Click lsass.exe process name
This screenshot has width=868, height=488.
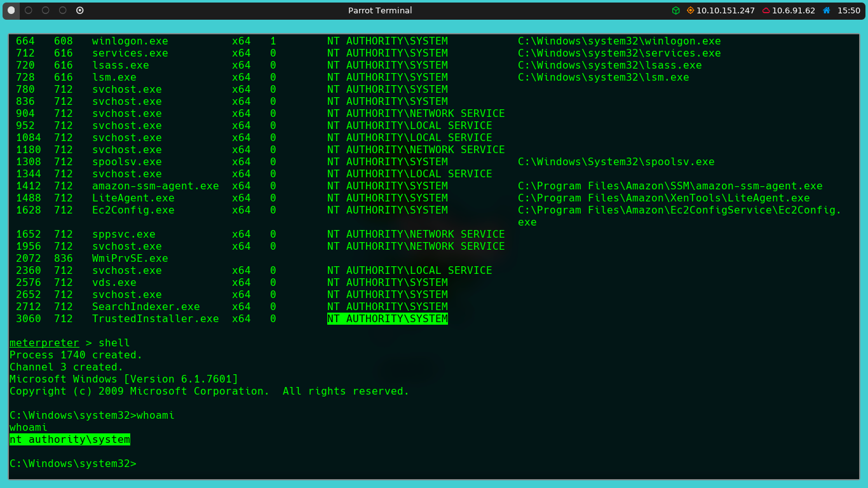tap(121, 65)
